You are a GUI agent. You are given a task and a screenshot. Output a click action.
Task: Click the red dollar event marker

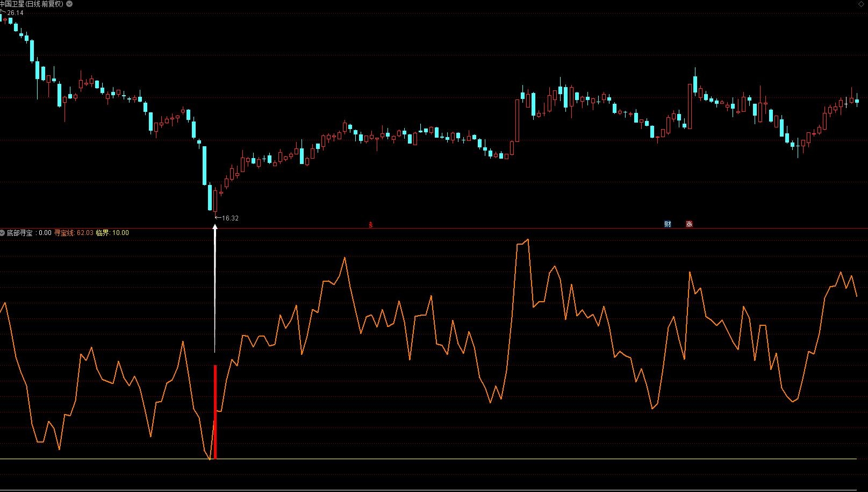pos(370,225)
